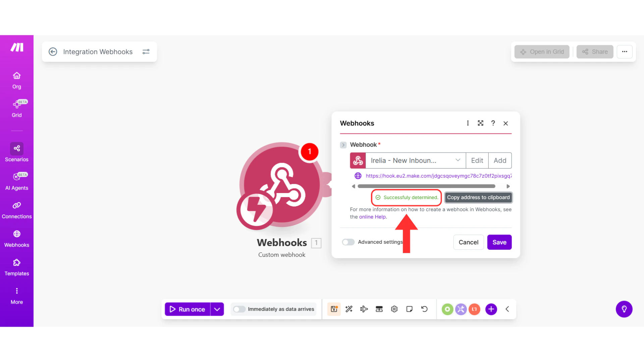
Task: Open Templates from the left sidebar
Action: pyautogui.click(x=16, y=267)
